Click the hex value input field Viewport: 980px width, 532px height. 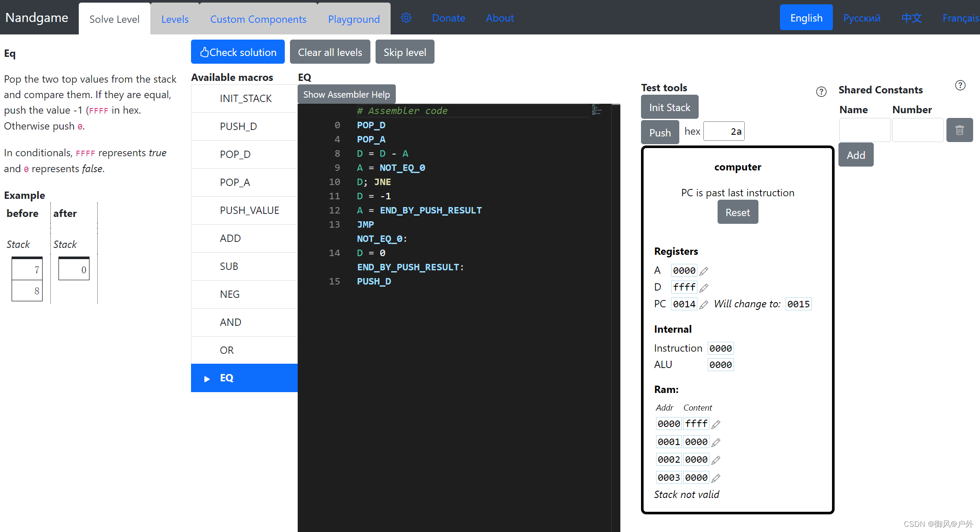tap(724, 131)
